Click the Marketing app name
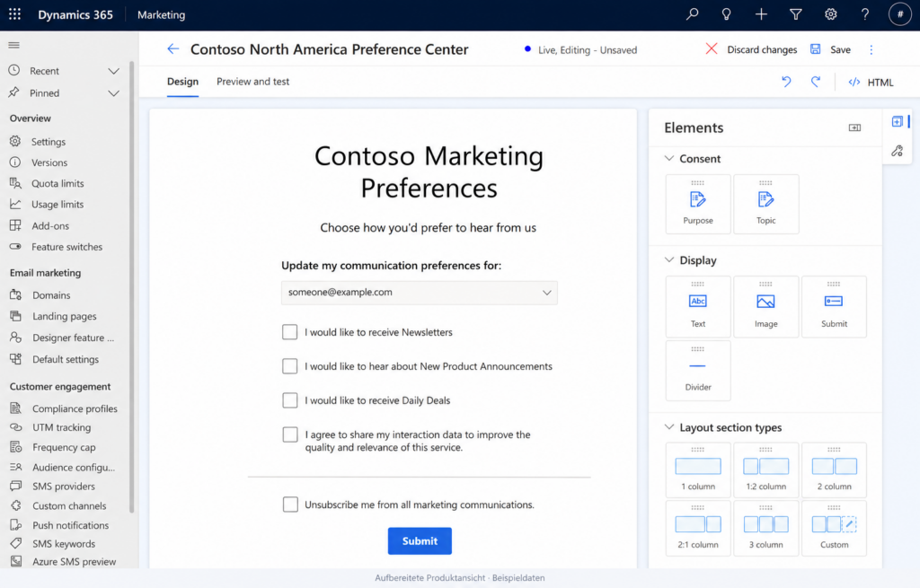 (162, 14)
